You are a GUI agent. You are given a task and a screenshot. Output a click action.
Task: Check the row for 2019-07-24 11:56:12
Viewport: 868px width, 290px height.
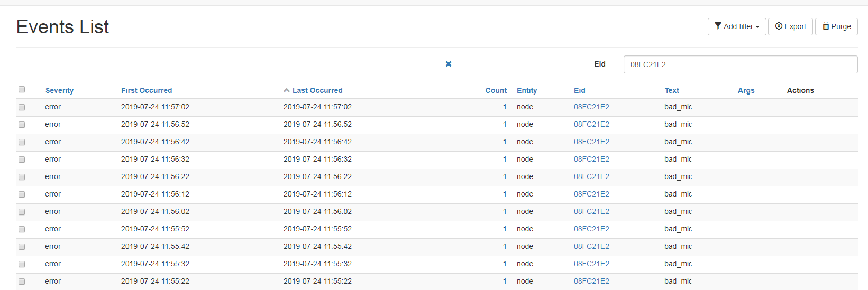point(22,194)
